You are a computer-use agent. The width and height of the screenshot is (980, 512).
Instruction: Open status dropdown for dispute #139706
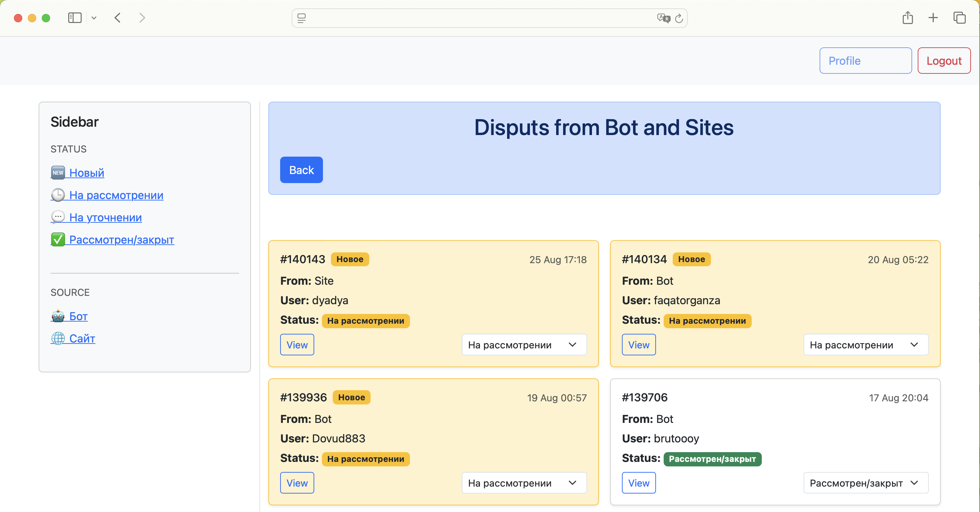(x=866, y=483)
